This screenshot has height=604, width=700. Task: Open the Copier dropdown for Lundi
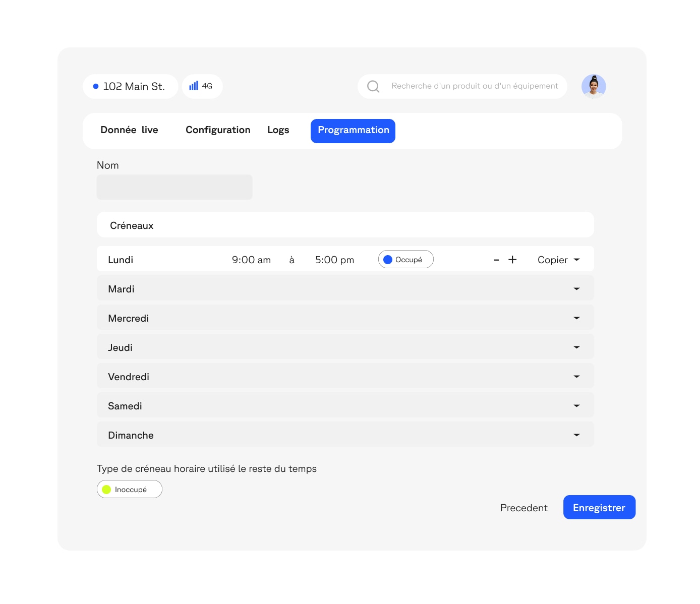click(x=558, y=260)
